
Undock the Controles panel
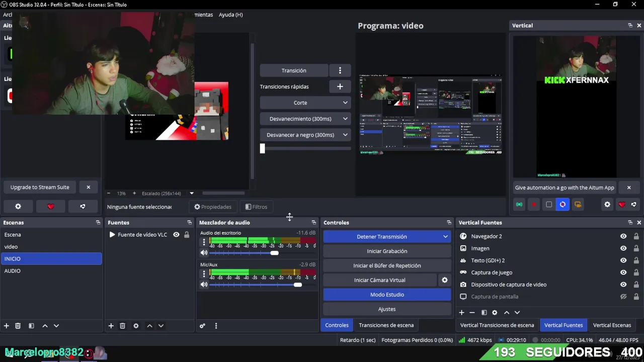449,222
